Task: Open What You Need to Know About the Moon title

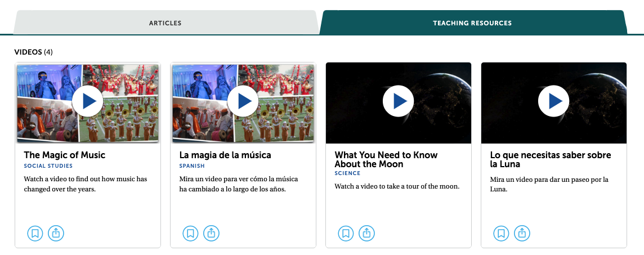Action: (386, 159)
